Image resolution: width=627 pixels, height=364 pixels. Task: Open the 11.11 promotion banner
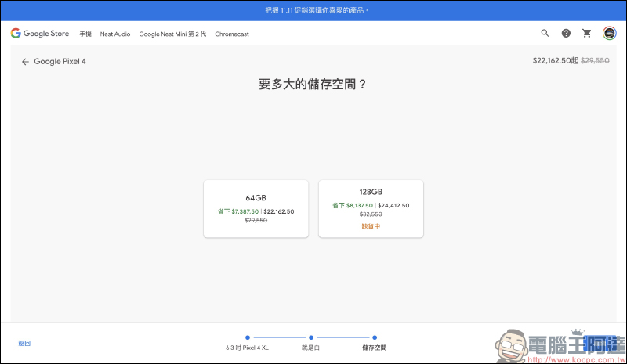pos(313,11)
